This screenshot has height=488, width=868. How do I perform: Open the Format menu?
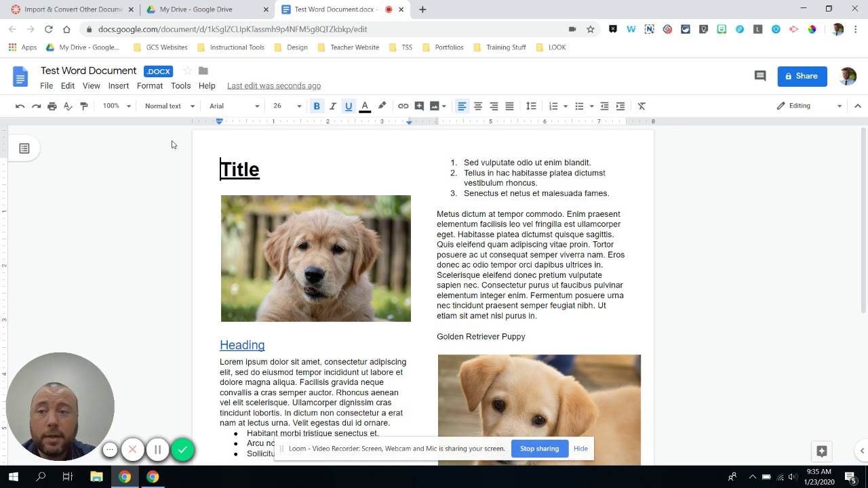150,86
